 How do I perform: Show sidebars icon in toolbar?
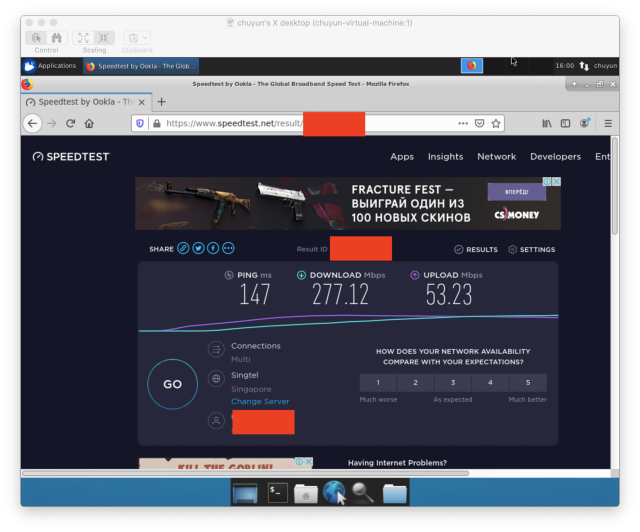pyautogui.click(x=565, y=123)
